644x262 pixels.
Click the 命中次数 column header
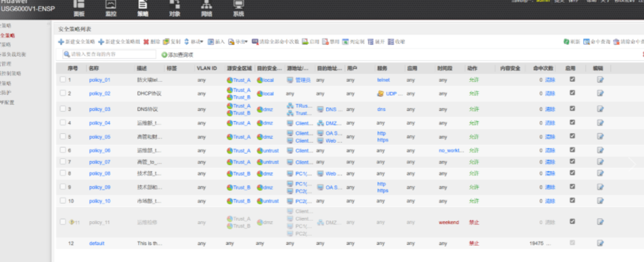tap(543, 68)
